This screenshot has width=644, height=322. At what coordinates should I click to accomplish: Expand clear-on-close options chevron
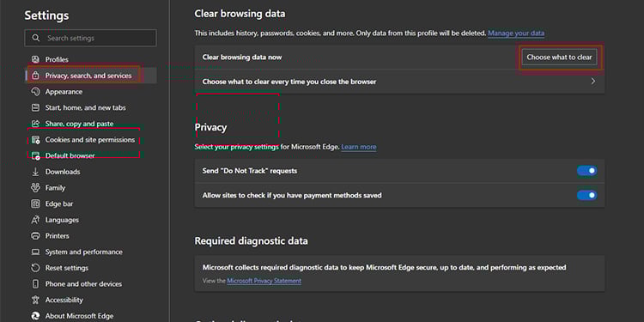[x=593, y=82]
